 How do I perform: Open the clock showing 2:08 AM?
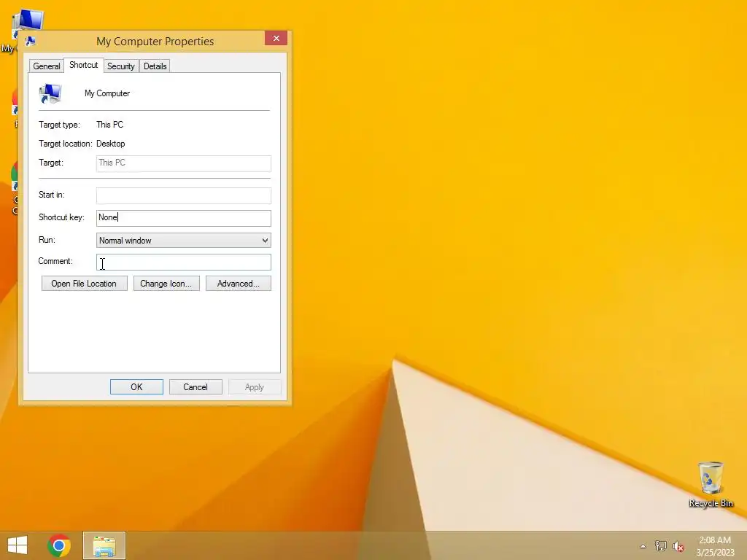715,546
